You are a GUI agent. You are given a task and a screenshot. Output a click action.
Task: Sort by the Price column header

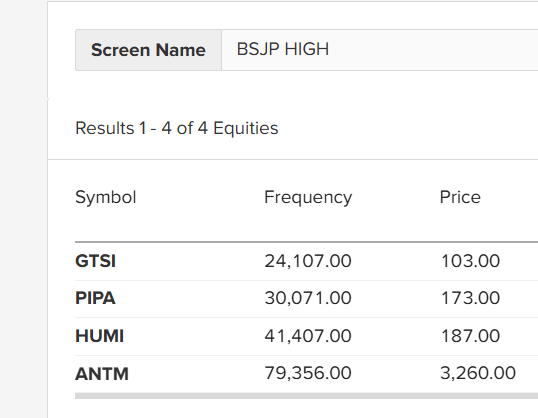[x=460, y=197]
